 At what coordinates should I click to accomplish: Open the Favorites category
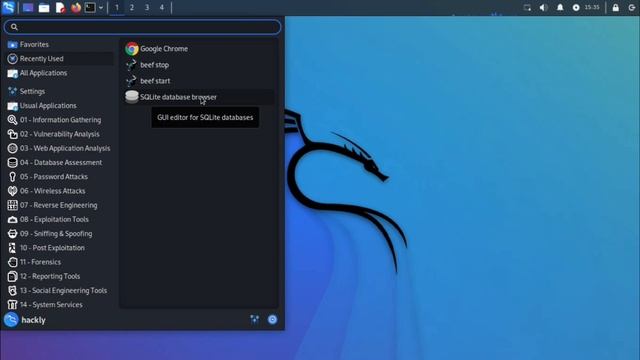pyautogui.click(x=60, y=44)
